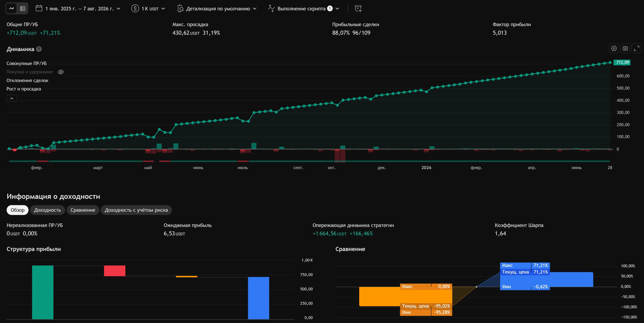Image resolution: width=644 pixels, height=323 pixels.
Task: Toggle Покупка и удержание visibility eye
Action: pyautogui.click(x=61, y=72)
